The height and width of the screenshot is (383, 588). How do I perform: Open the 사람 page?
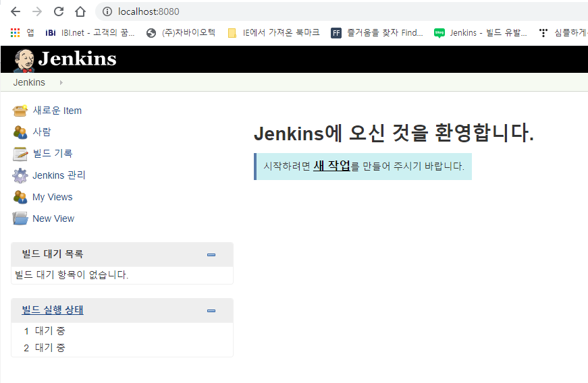pyautogui.click(x=42, y=131)
